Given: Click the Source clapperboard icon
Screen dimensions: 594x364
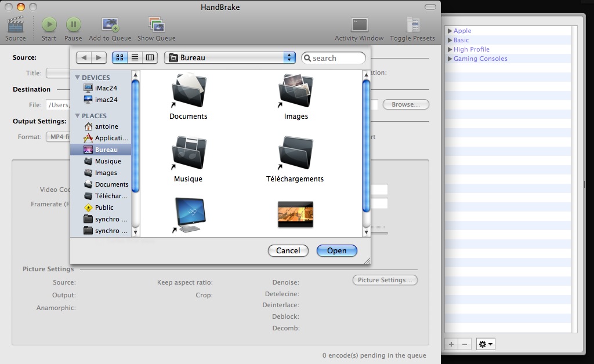Looking at the screenshot, I should pos(16,25).
